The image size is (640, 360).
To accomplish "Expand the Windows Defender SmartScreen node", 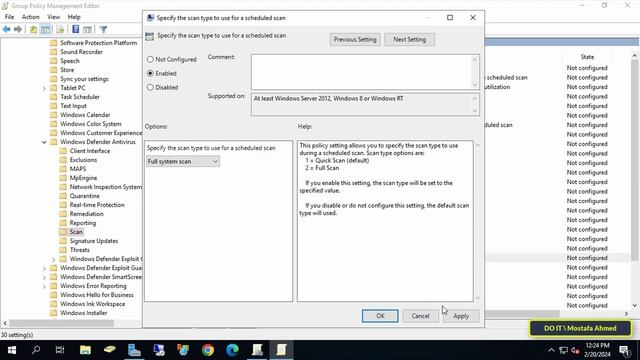I will click(44, 277).
